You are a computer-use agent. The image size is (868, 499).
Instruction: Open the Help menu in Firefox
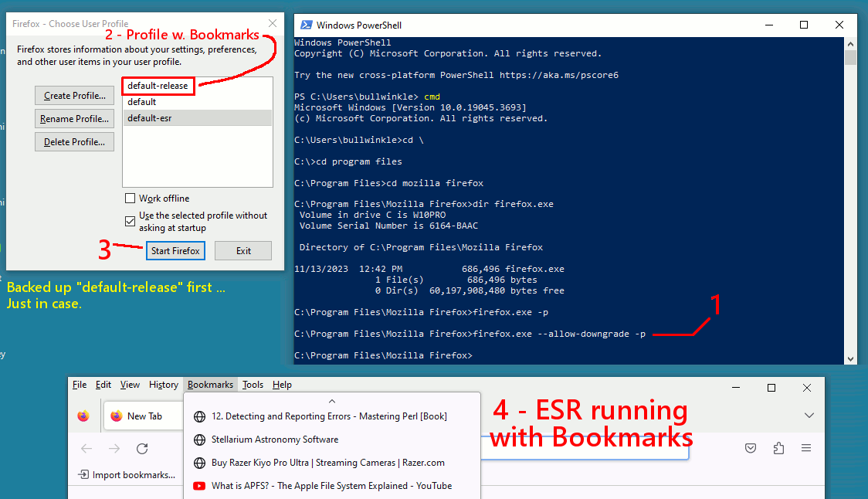282,385
